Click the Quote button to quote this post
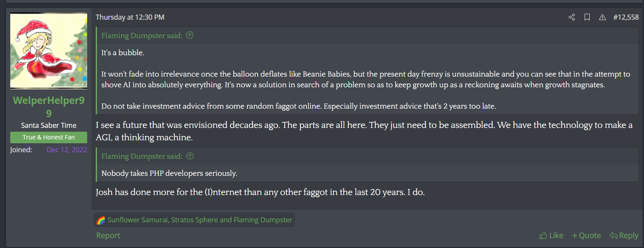This screenshot has width=644, height=248. coord(589,235)
